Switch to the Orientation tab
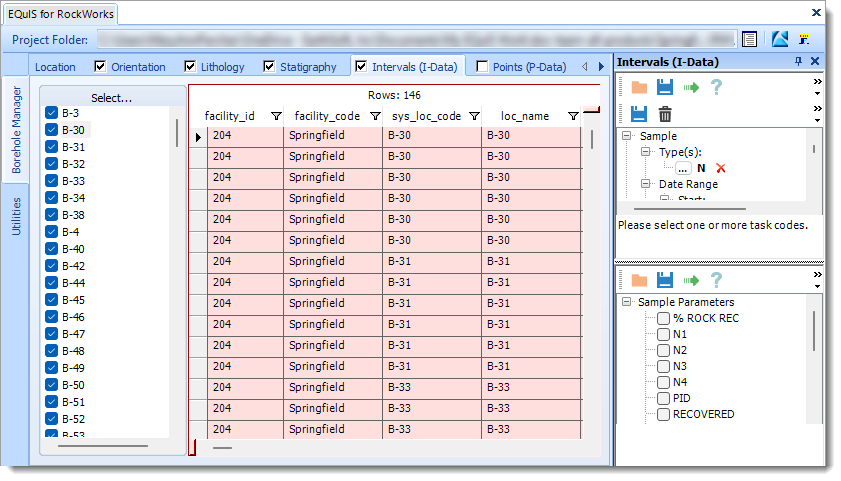 tap(138, 67)
